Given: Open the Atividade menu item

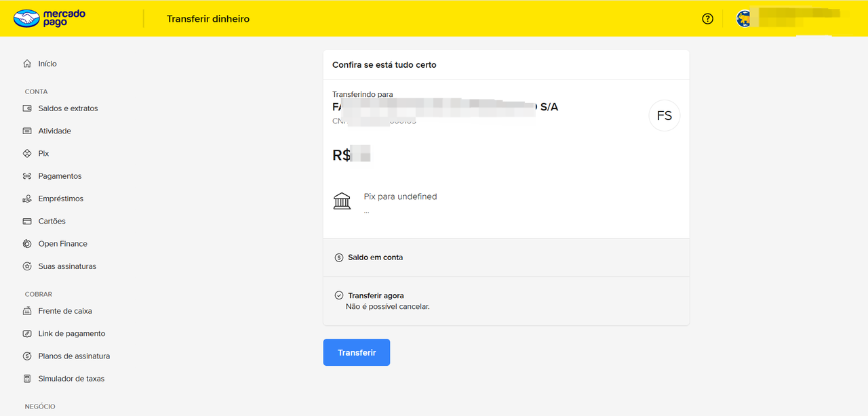Looking at the screenshot, I should (x=54, y=131).
